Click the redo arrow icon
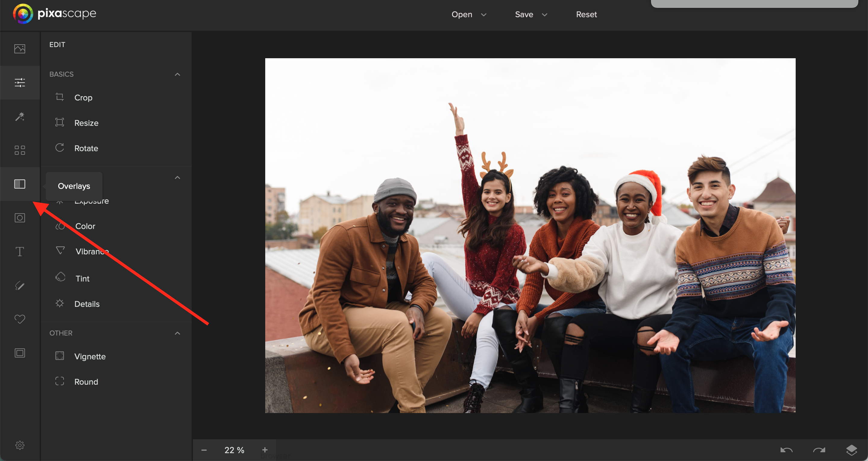Screen dimensions: 868x461 [819, 450]
